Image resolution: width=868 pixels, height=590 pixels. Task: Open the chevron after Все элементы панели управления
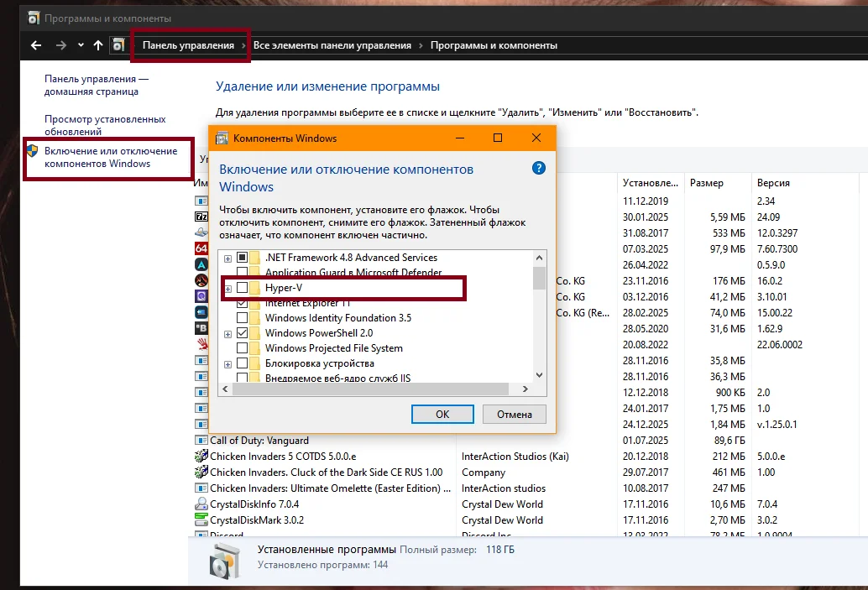421,45
